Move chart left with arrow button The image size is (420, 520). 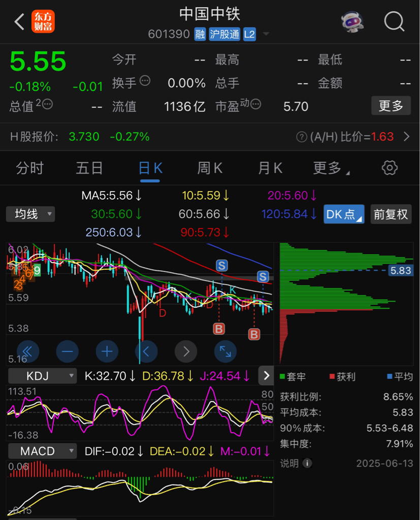[146, 351]
